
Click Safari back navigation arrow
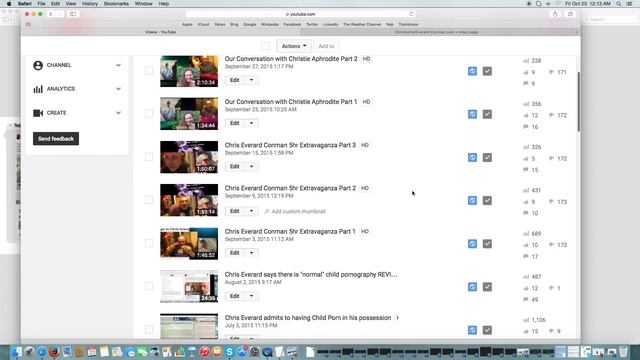pyautogui.click(x=51, y=14)
